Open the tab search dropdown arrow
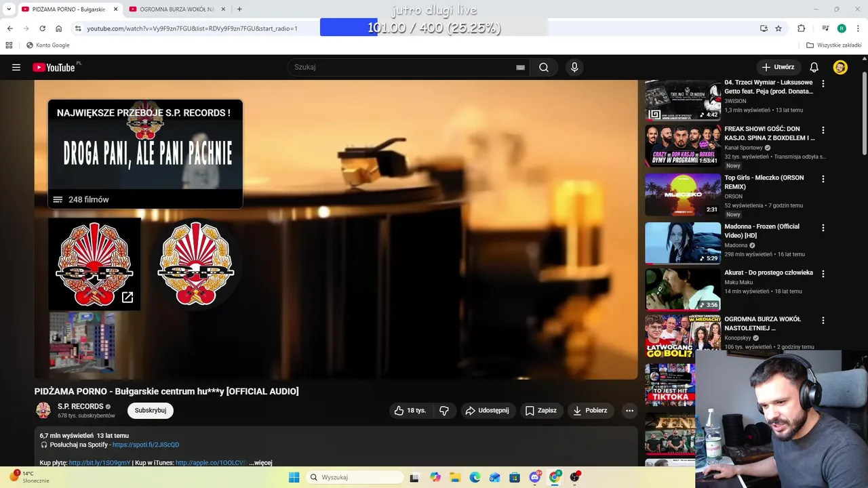Image resolution: width=868 pixels, height=488 pixels. (x=9, y=9)
